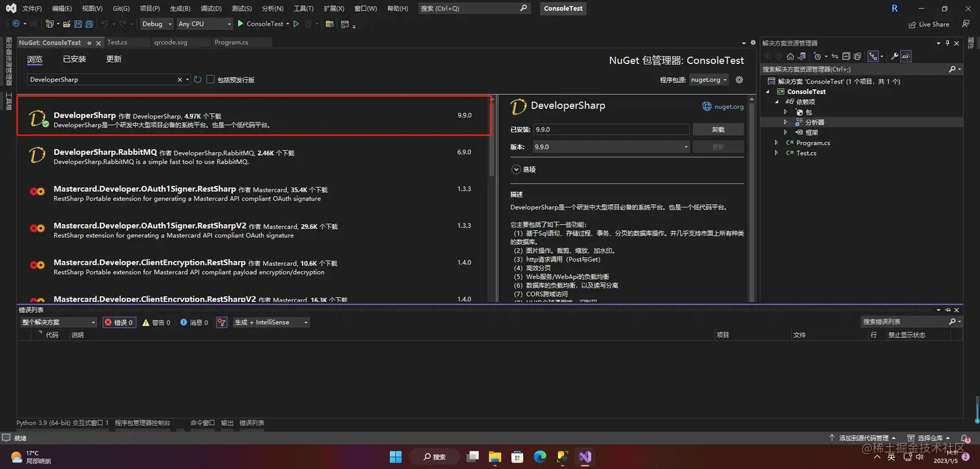This screenshot has height=469, width=980.
Task: Open the Debug configuration dropdown
Action: tap(157, 24)
